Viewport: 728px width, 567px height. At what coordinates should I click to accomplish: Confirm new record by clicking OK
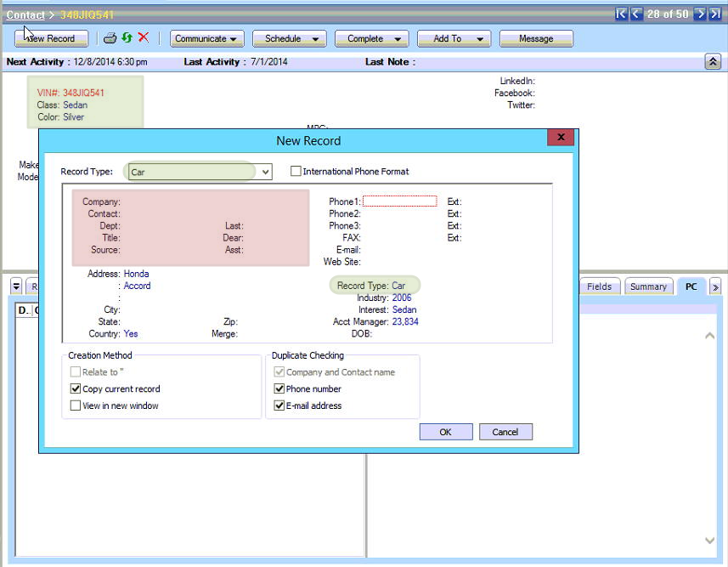pyautogui.click(x=445, y=431)
